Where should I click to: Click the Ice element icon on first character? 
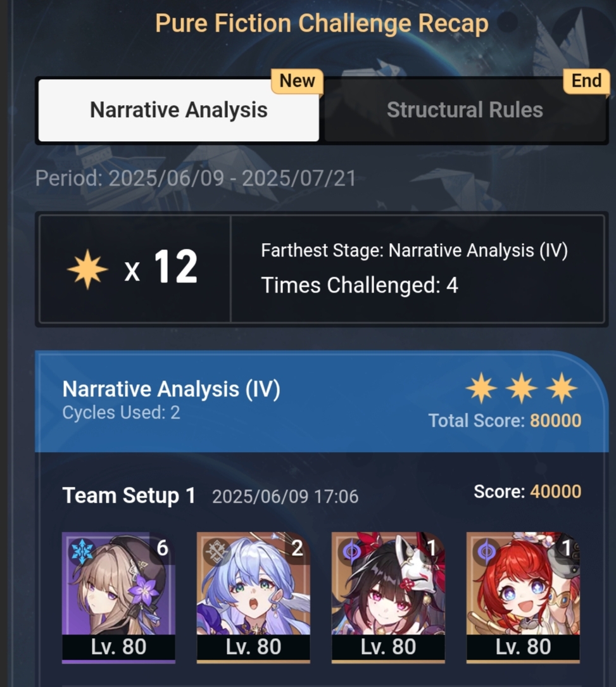coord(82,551)
